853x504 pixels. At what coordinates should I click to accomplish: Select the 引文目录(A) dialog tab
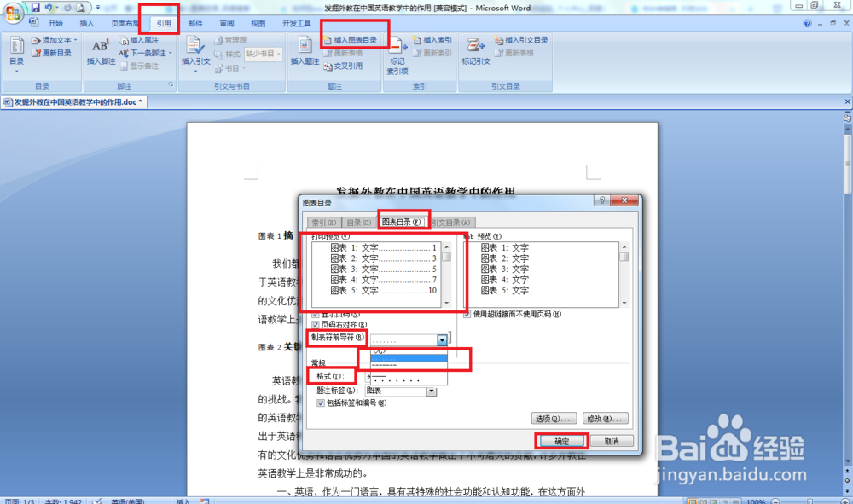pos(451,223)
